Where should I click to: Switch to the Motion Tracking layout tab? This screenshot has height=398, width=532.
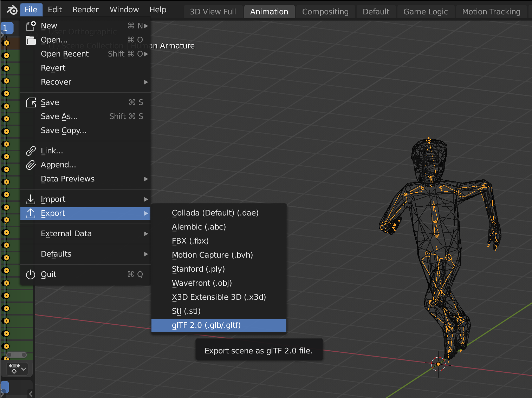(491, 12)
